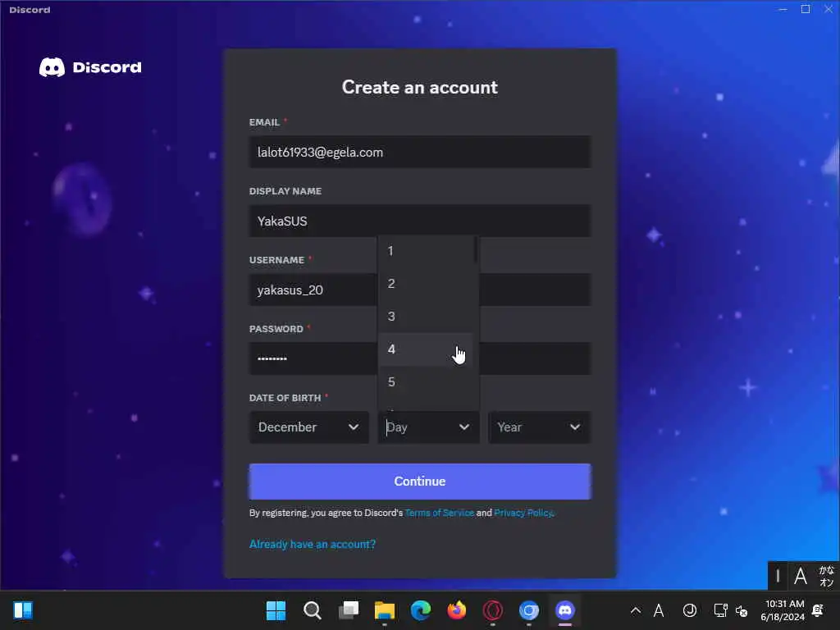Click the day list scrollbar thumb
Viewport: 840px width, 630px height.
[476, 249]
